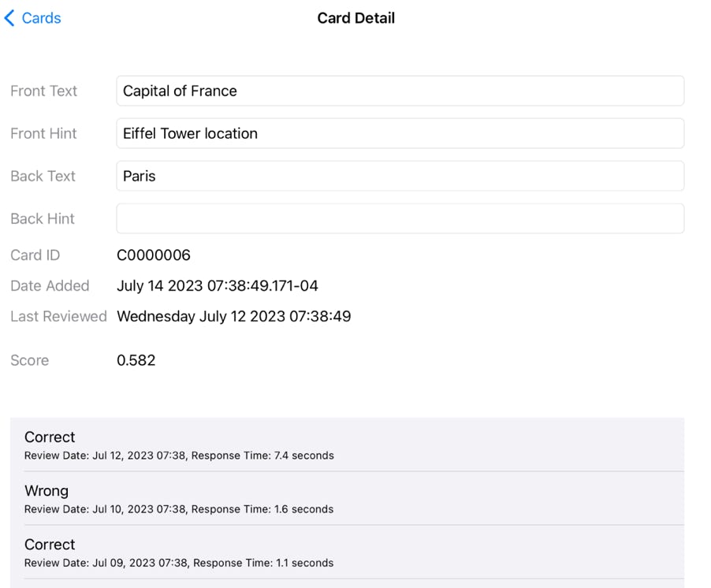This screenshot has width=711, height=588.
Task: Click the Front Text field 'Capital of France'
Action: click(x=400, y=91)
